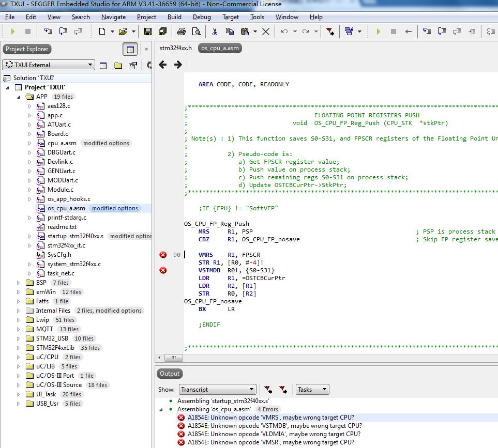Screen dimensions: 498x448
Task: Click the Unknown opcode 'VMRS' error line
Action: tap(270, 418)
